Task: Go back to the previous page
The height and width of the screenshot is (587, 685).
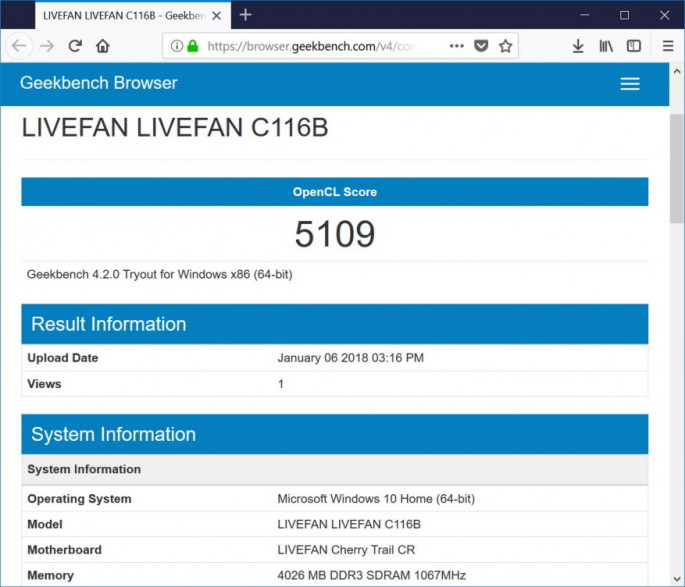Action: [19, 45]
